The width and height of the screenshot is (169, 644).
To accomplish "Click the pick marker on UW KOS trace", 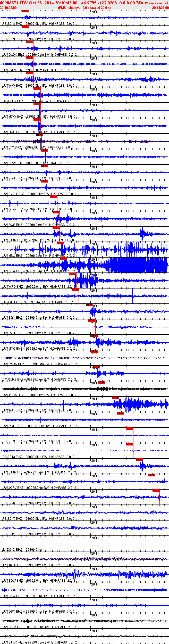I will (x=44, y=166).
